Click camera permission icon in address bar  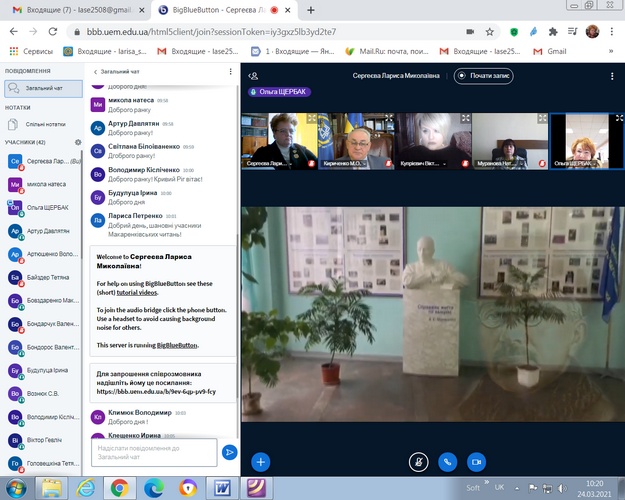click(470, 32)
